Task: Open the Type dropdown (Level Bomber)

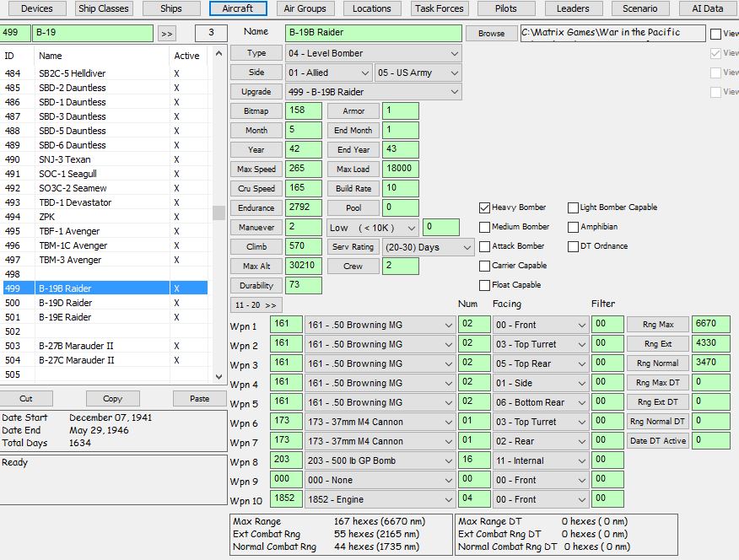Action: point(373,53)
